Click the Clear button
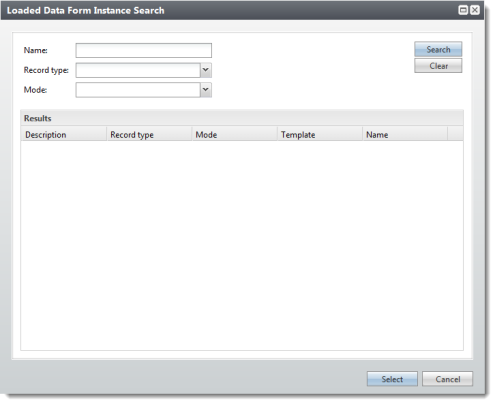Viewport: 495px width, 404px height. [438, 66]
